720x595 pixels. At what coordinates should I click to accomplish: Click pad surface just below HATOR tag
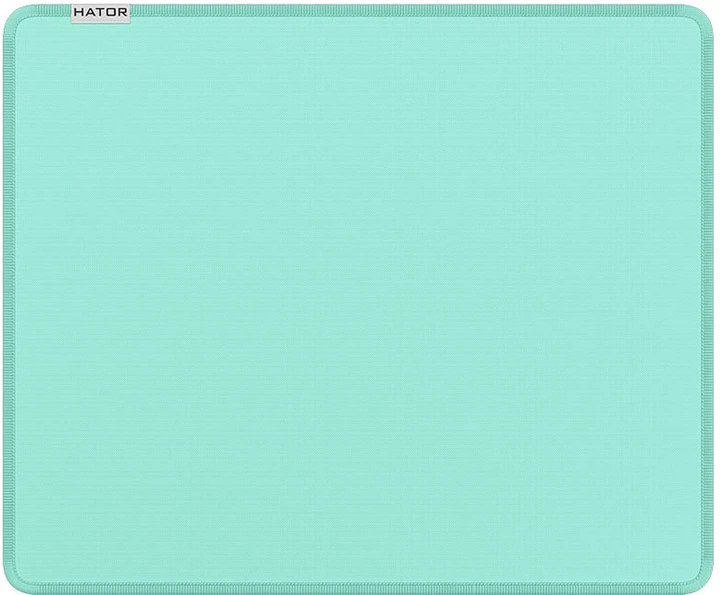tap(101, 40)
